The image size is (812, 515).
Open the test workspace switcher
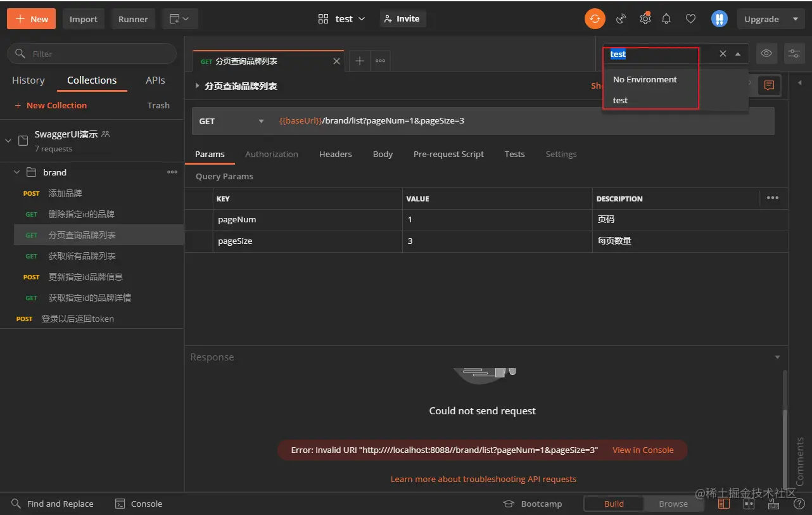(x=341, y=19)
